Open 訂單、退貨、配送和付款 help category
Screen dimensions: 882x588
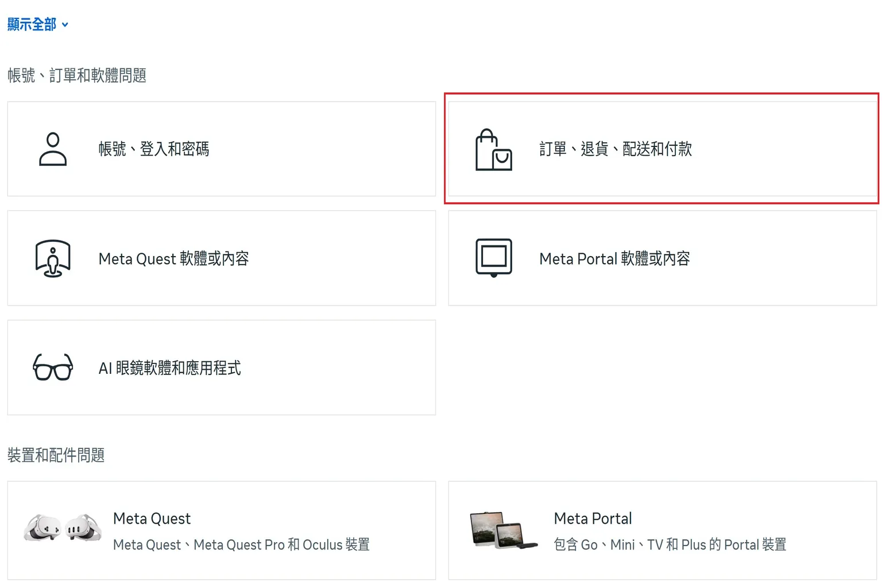662,149
